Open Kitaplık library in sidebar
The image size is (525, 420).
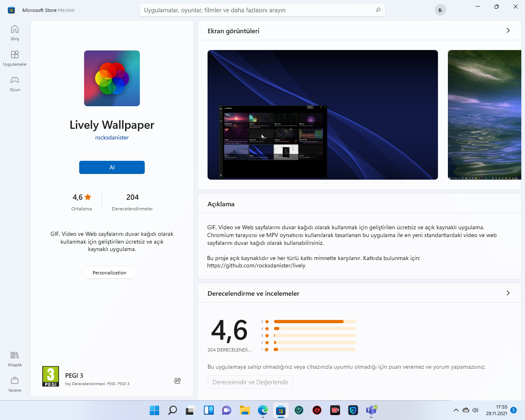click(15, 358)
